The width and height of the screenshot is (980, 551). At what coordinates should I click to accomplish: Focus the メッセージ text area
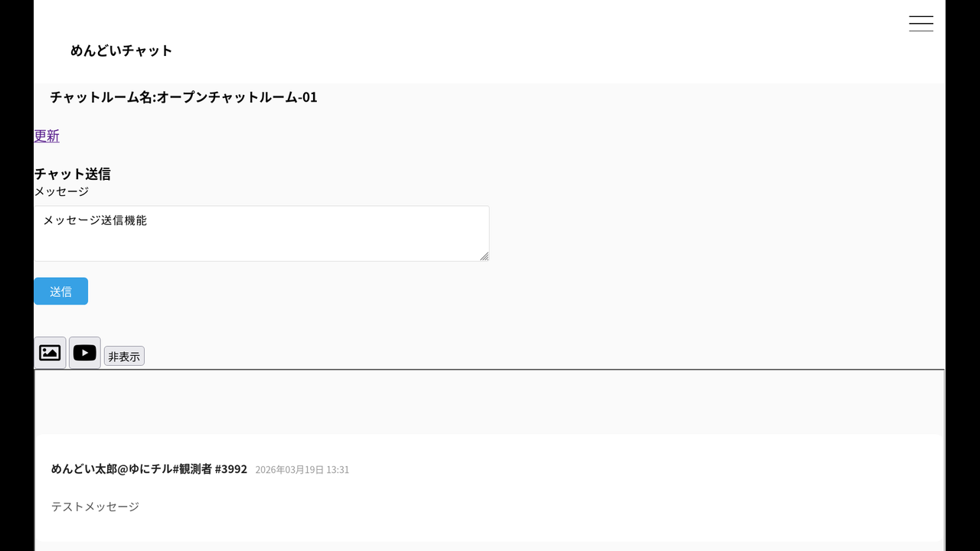(x=260, y=233)
